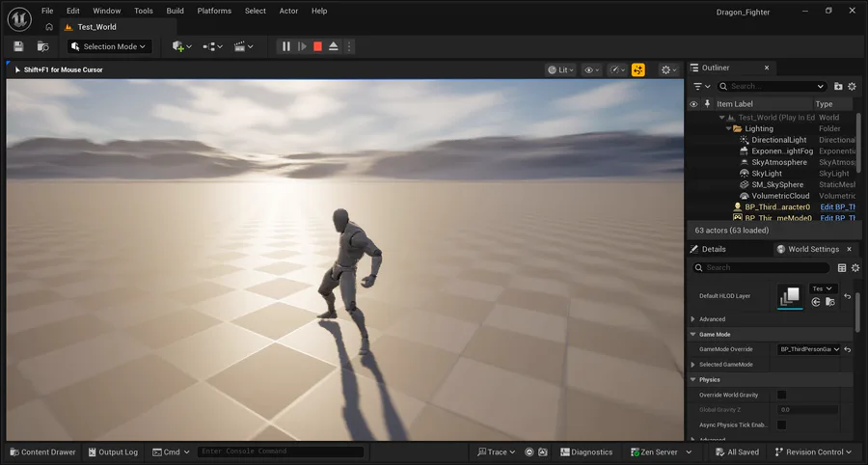The image size is (868, 465).
Task: Open the Cmd console type dropdown
Action: pos(171,452)
